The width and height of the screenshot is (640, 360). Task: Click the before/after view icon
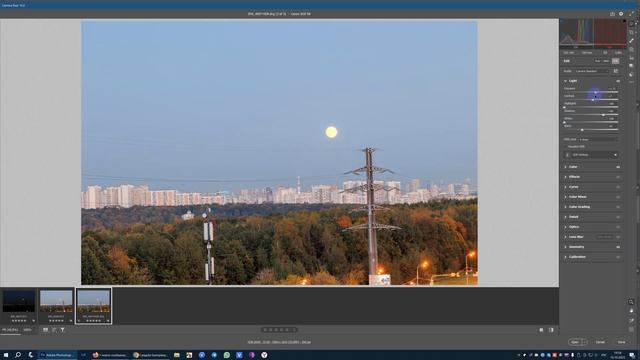point(541,330)
